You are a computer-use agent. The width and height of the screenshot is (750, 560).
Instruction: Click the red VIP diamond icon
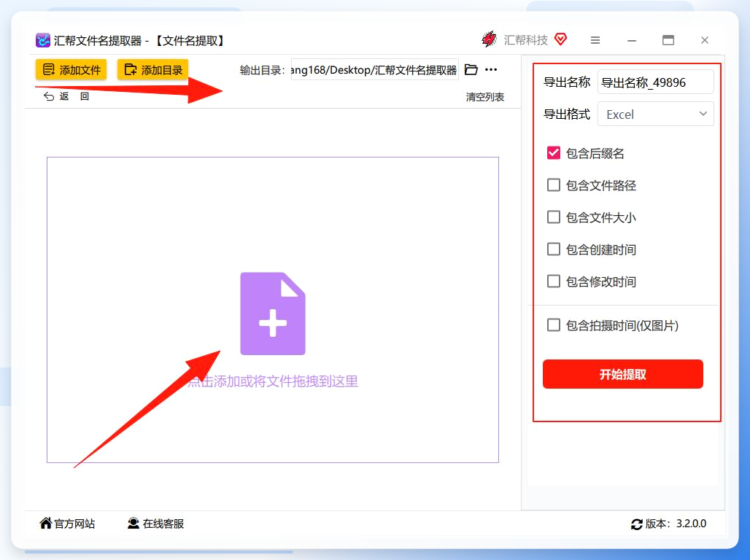tap(560, 39)
